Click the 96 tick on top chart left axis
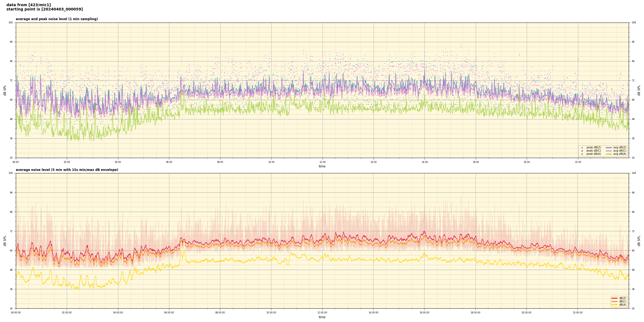This screenshot has width=644, height=322. tap(11, 42)
